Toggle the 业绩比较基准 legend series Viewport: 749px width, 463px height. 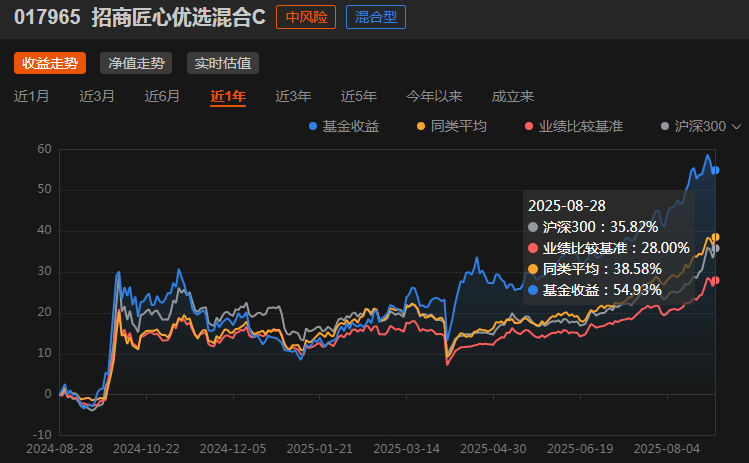pos(574,126)
